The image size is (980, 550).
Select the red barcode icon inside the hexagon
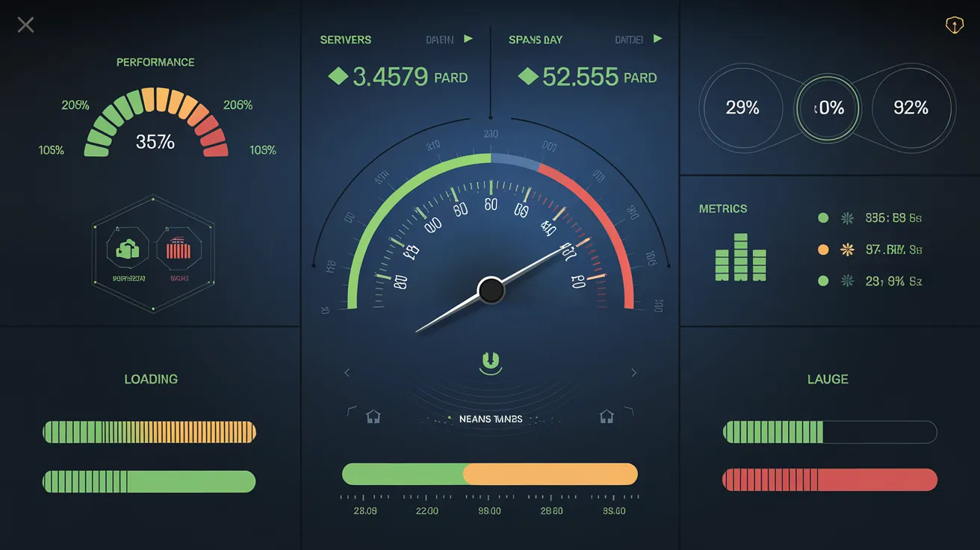[x=178, y=249]
